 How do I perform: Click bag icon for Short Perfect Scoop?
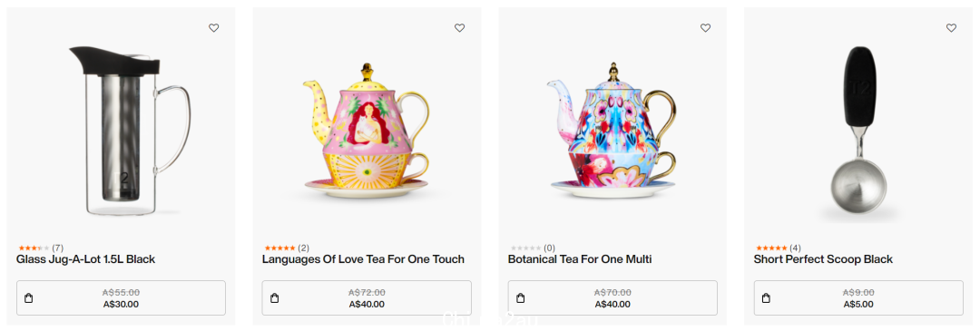(x=766, y=298)
